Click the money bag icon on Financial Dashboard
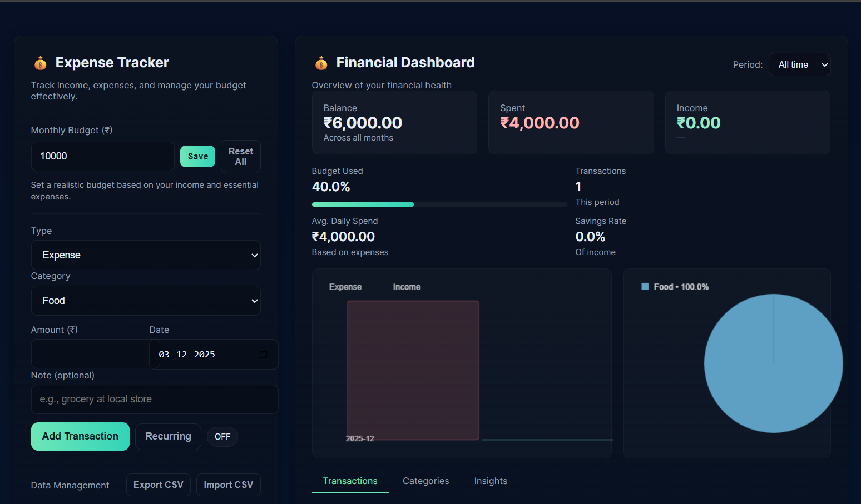861x504 pixels. click(321, 62)
